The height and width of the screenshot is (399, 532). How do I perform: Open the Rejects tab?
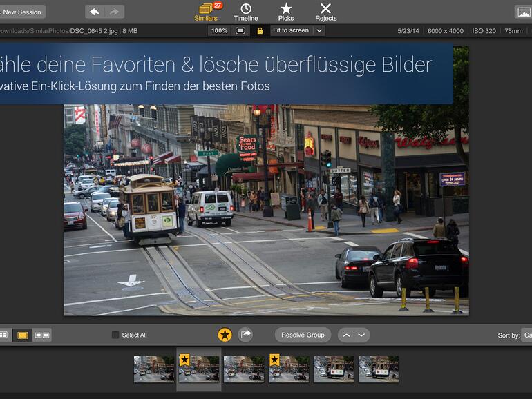[325, 12]
